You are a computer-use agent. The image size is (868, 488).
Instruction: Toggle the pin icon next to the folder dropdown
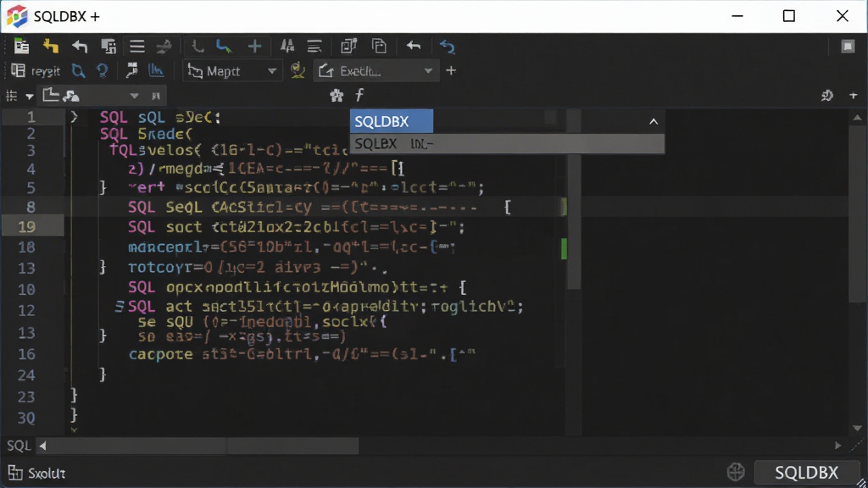pos(156,96)
